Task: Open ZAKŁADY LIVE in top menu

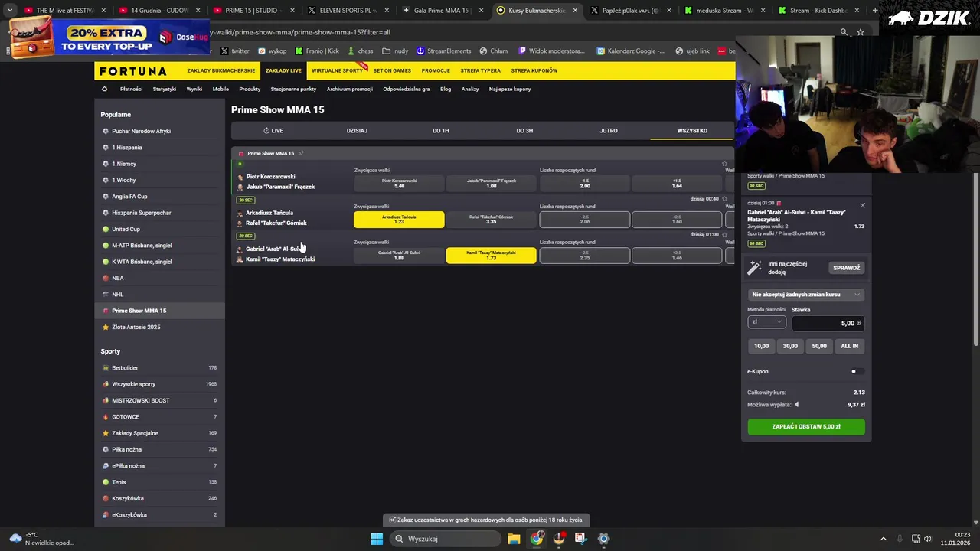Action: click(283, 70)
